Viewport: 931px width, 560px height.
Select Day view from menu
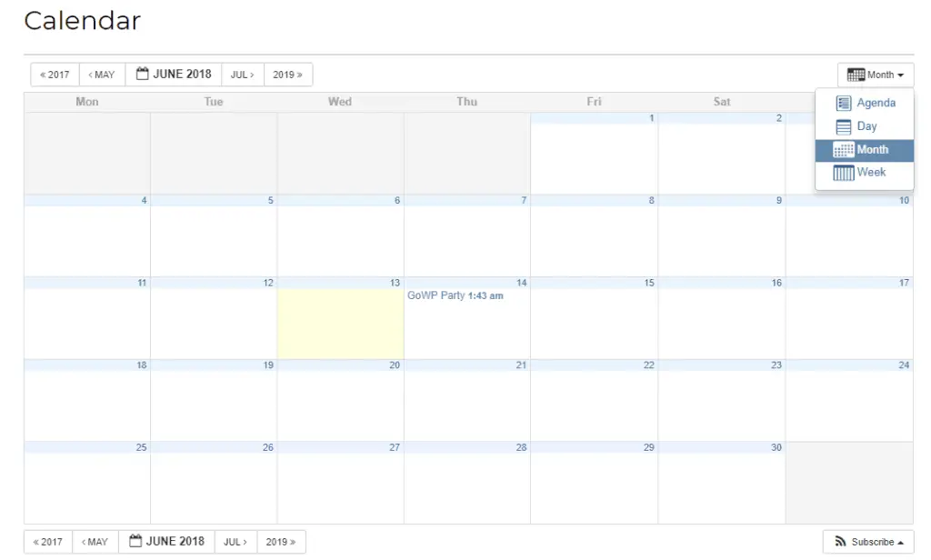[865, 126]
